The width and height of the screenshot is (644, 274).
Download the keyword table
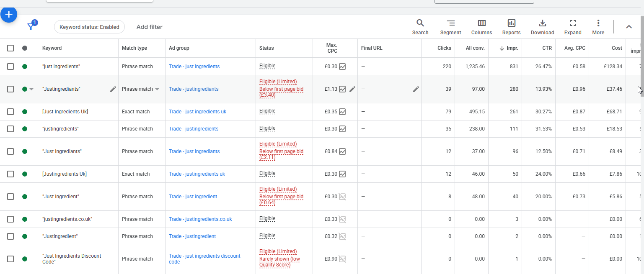pyautogui.click(x=542, y=27)
